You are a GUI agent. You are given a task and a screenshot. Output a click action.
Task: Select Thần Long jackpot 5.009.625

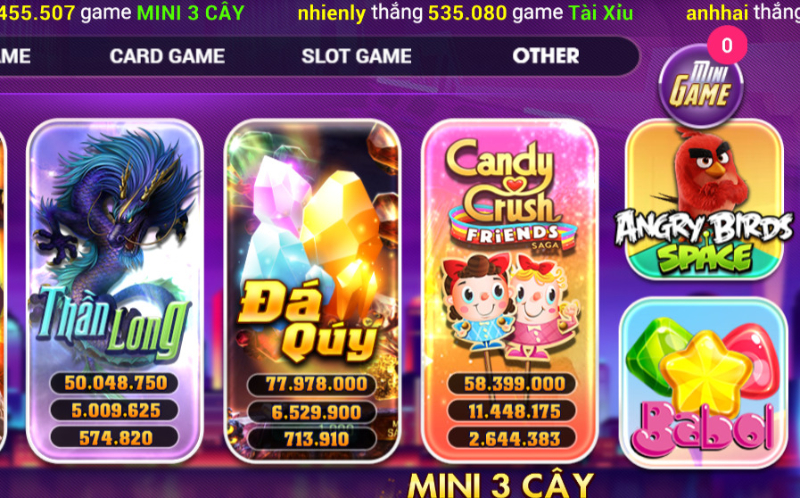click(x=115, y=410)
